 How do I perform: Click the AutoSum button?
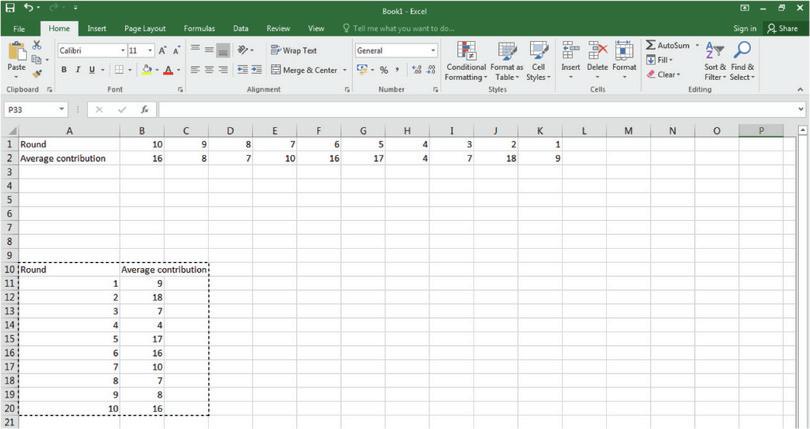(667, 45)
